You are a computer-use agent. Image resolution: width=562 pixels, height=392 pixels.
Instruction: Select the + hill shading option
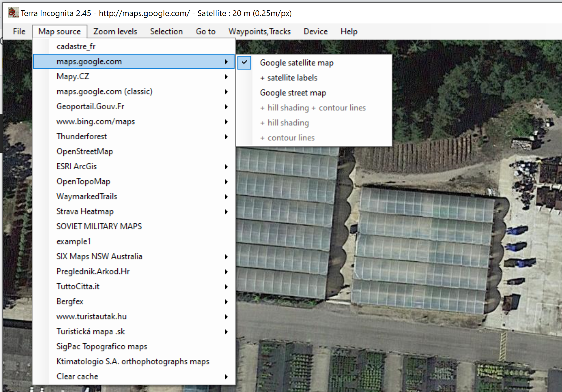(x=314, y=123)
